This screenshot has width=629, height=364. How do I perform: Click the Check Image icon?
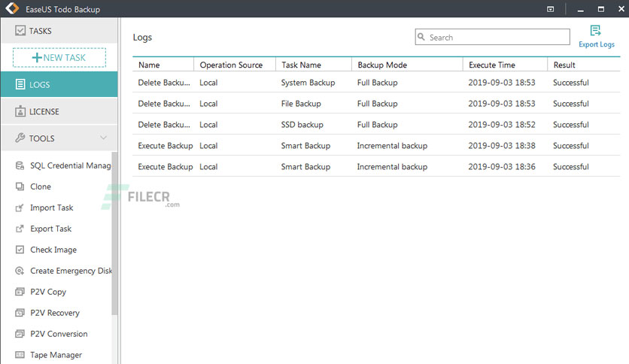20,250
